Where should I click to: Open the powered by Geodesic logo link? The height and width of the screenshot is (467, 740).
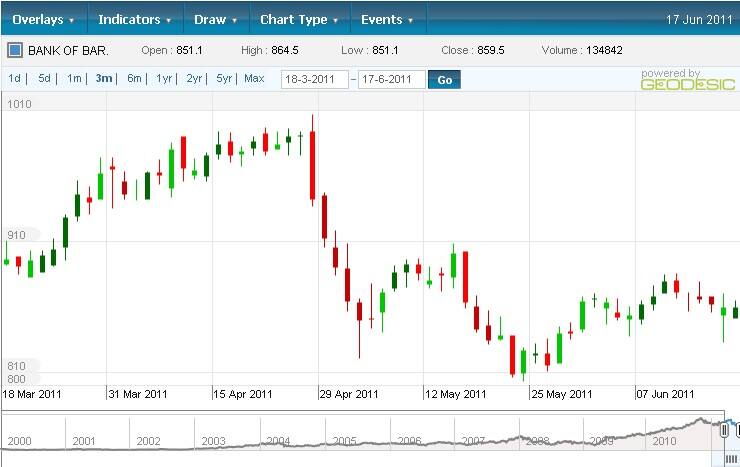[x=687, y=80]
